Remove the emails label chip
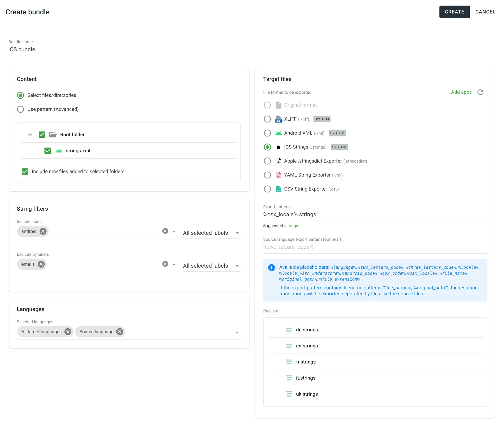The height and width of the screenshot is (428, 504). click(41, 264)
